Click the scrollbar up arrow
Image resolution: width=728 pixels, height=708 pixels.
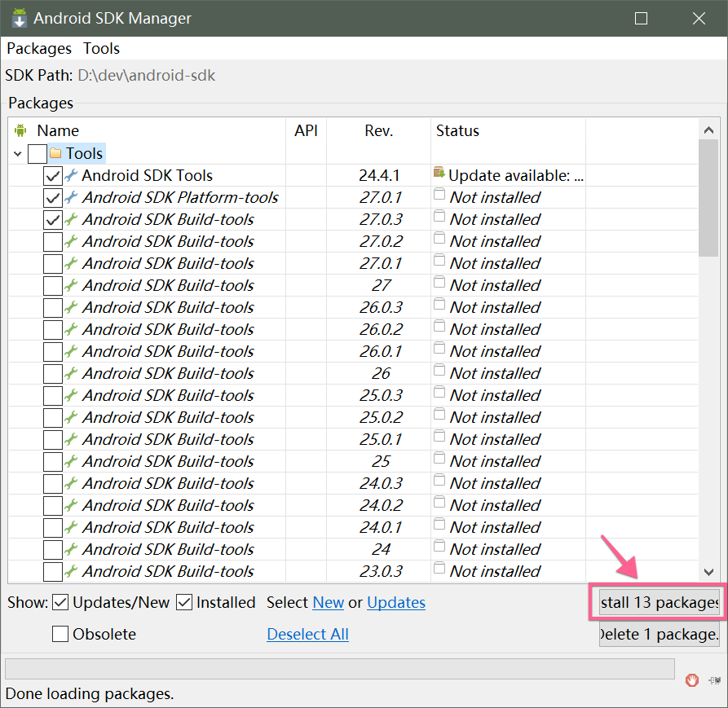(x=708, y=130)
